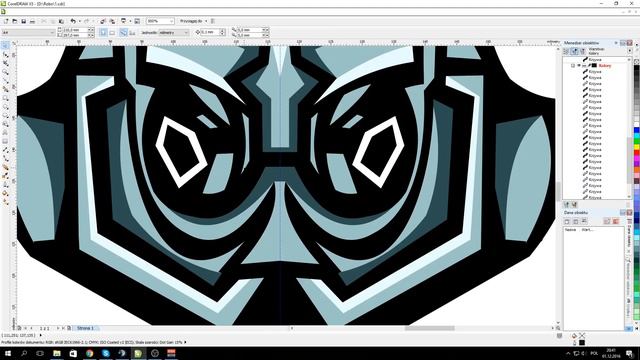Click the Kolory layer name
The width and height of the screenshot is (640, 360).
pos(605,65)
